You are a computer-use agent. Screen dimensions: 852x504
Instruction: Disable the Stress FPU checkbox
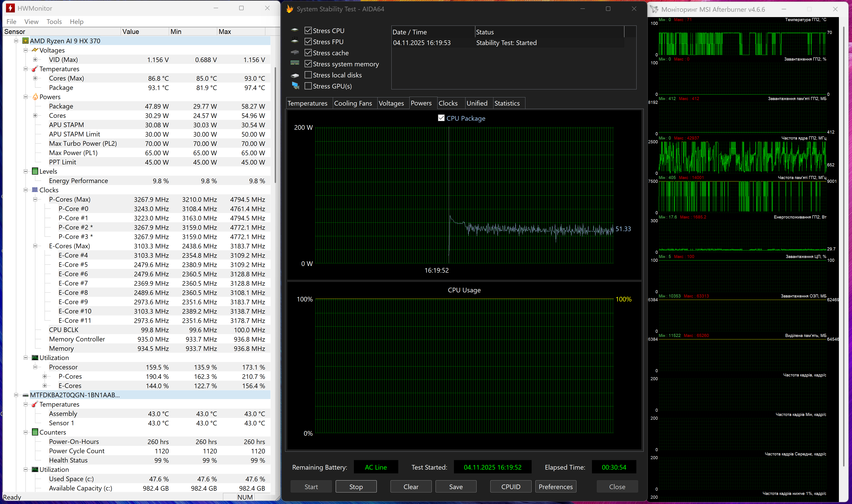[x=308, y=41]
